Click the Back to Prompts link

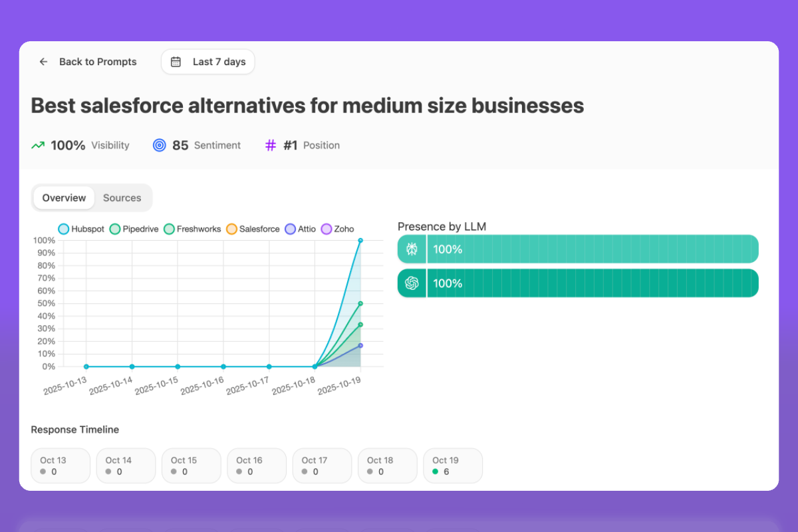pos(98,61)
